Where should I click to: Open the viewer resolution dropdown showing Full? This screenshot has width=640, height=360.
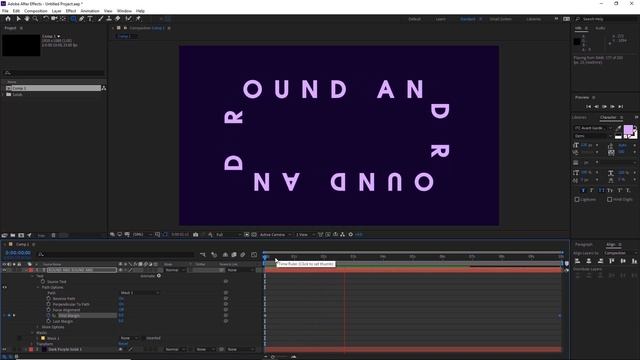pos(228,235)
